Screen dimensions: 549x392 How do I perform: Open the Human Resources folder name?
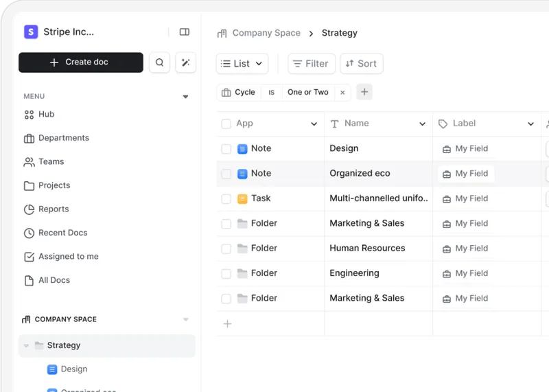(367, 249)
